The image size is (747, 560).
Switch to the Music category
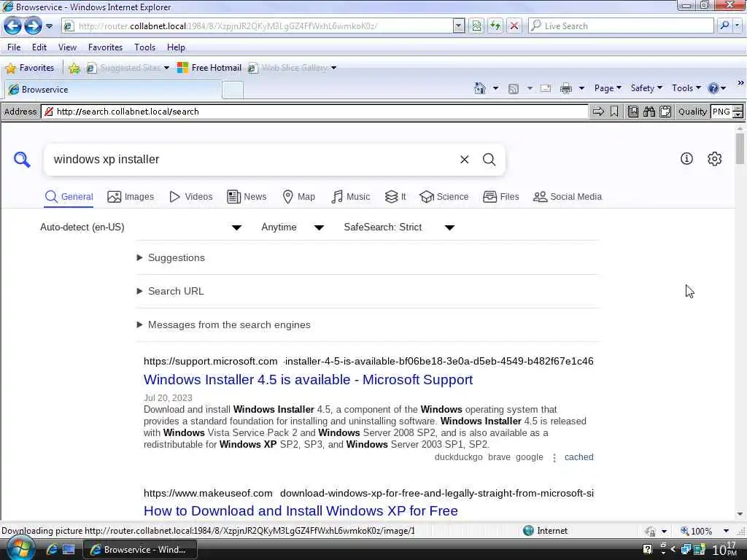coord(351,197)
